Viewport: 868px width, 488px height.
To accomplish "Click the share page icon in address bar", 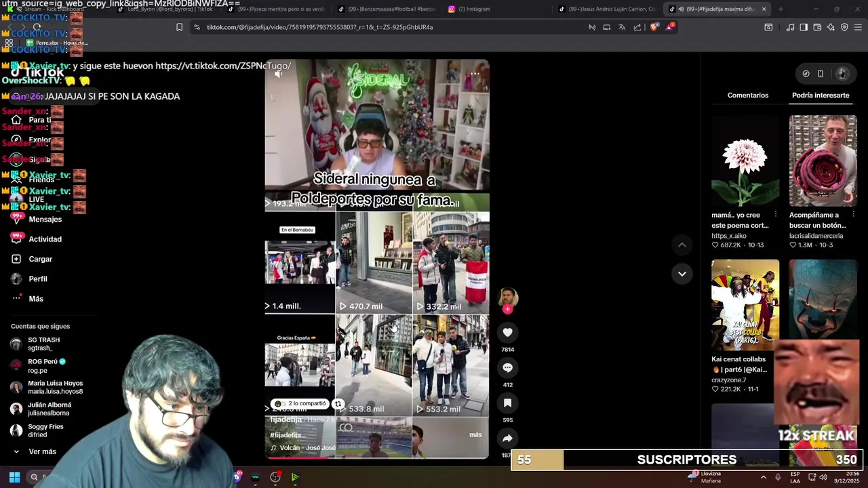I will click(x=637, y=27).
